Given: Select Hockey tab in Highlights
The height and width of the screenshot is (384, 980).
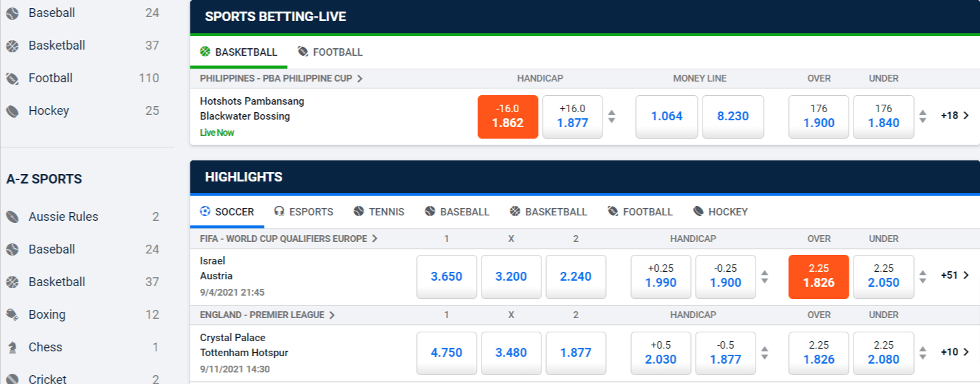Looking at the screenshot, I should [x=720, y=211].
